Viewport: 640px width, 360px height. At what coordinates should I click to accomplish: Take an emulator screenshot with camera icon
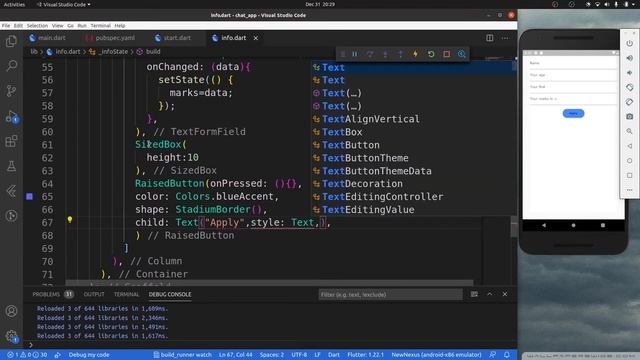629,116
